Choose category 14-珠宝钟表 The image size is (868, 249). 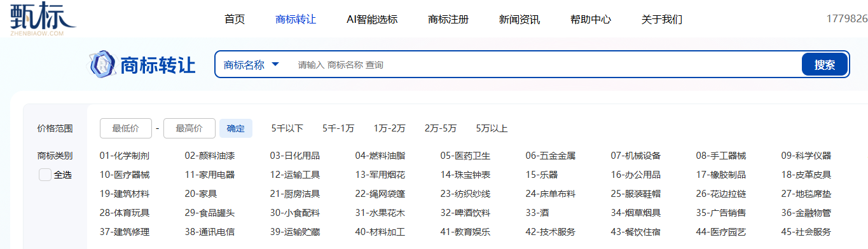coord(465,175)
